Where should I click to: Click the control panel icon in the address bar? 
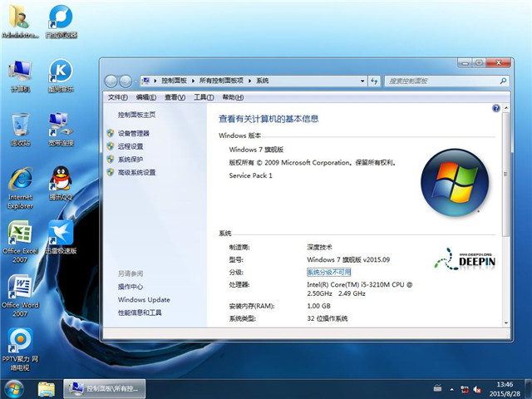tap(146, 81)
